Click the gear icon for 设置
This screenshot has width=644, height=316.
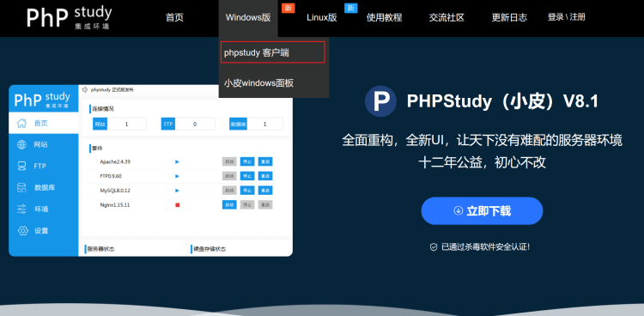coord(22,230)
